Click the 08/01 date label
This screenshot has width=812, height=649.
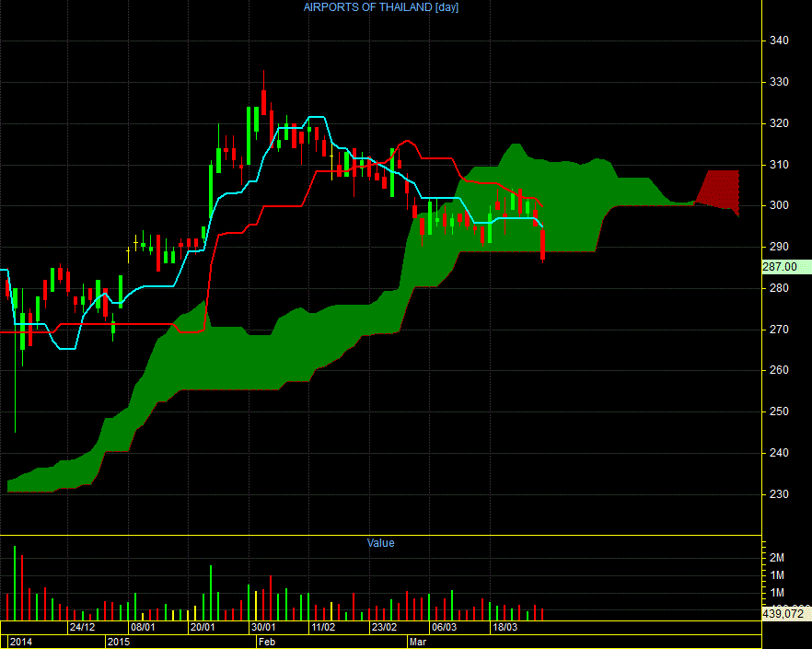[x=143, y=627]
